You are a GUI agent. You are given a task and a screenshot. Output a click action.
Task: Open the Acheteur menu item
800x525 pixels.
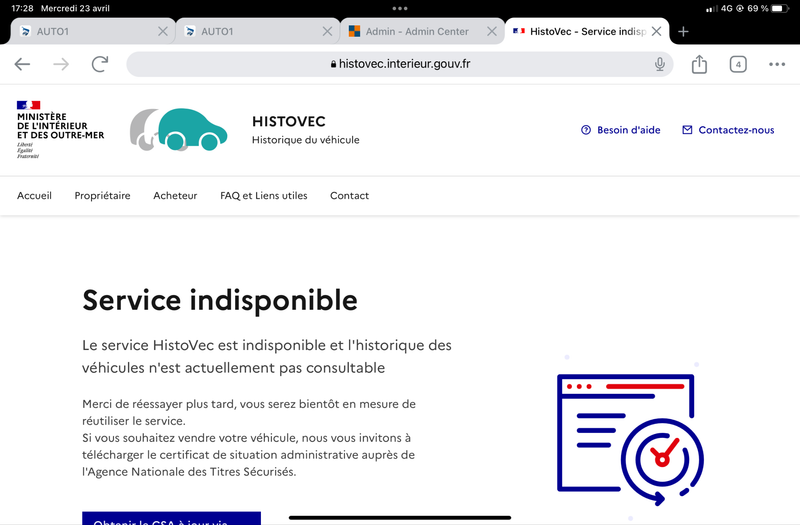click(175, 195)
